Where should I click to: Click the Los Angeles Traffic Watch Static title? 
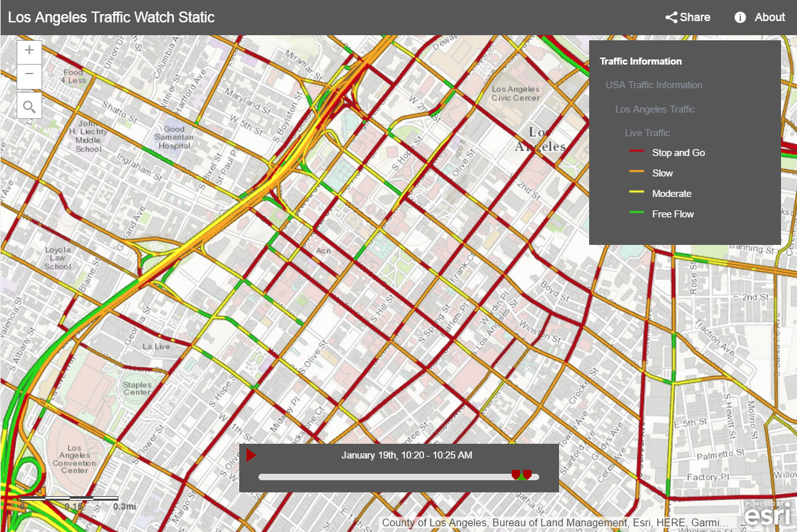tap(111, 17)
